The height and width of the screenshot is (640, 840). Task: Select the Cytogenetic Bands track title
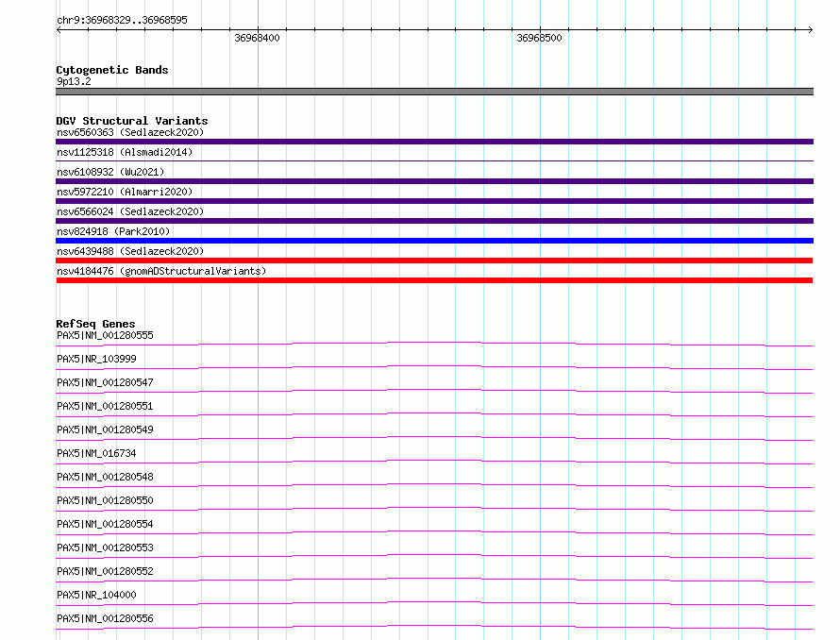[x=112, y=70]
